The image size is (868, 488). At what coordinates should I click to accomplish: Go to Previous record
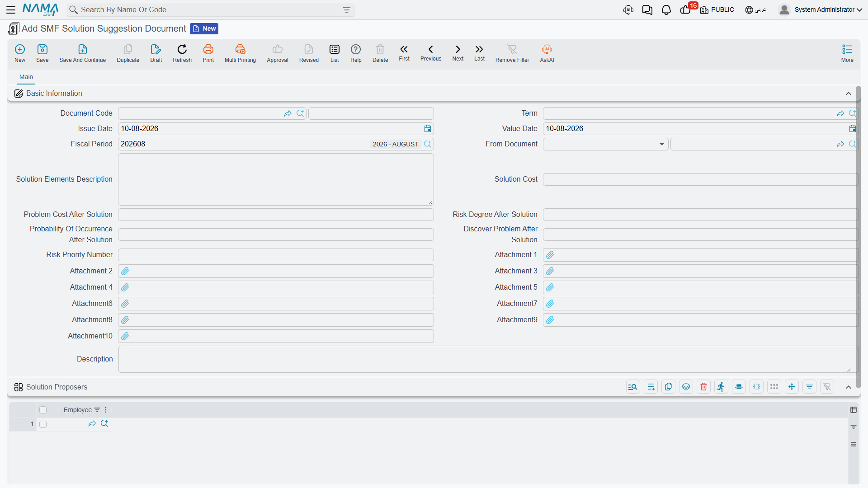(x=431, y=52)
